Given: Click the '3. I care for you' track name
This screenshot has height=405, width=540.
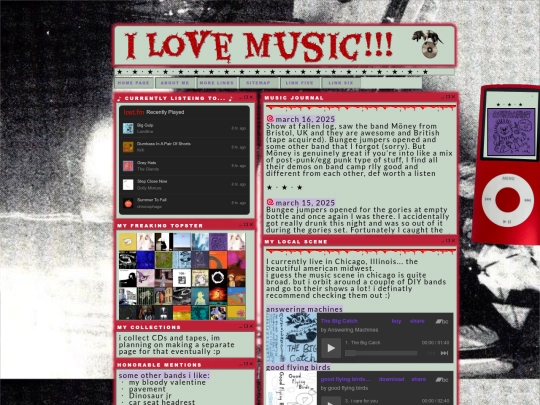Looking at the screenshot, I should tap(361, 401).
